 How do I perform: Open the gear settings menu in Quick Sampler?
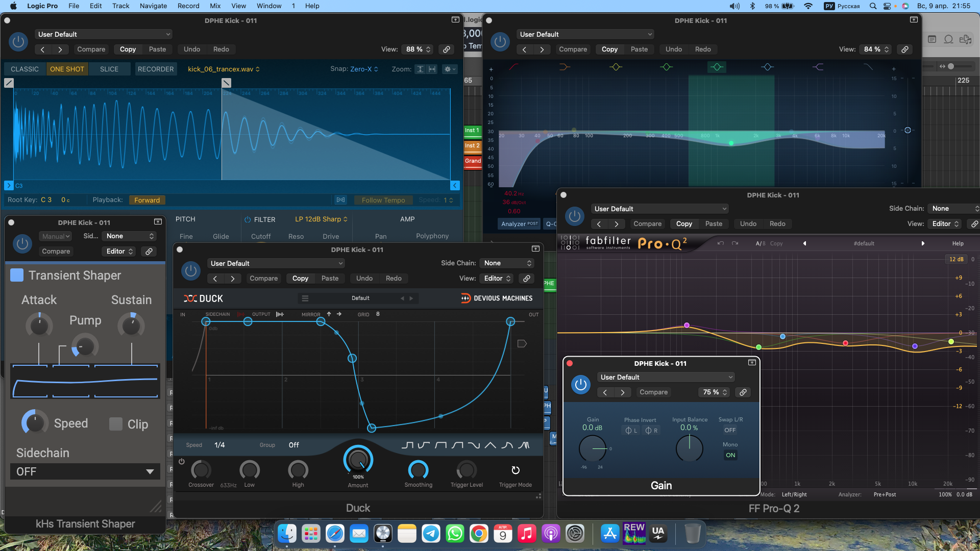pyautogui.click(x=450, y=69)
